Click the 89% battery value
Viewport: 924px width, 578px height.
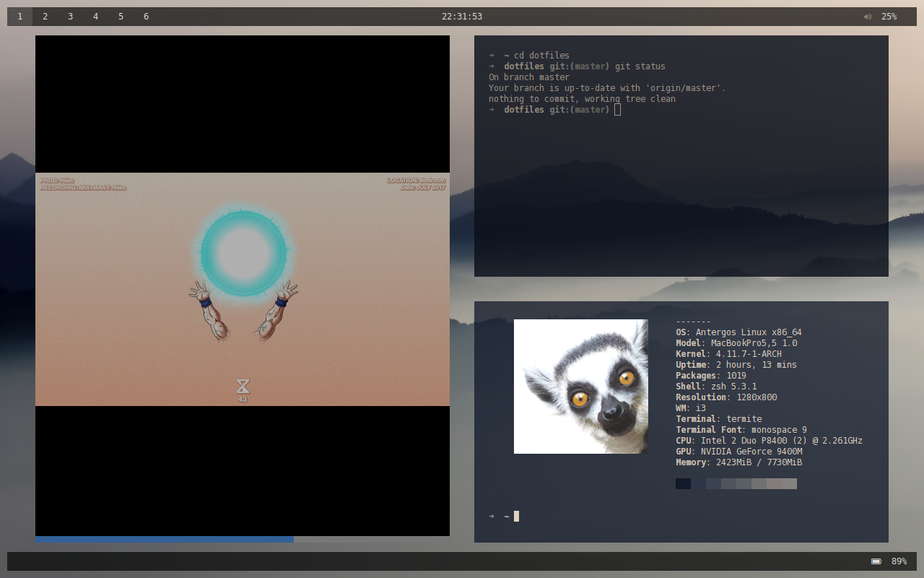point(899,561)
